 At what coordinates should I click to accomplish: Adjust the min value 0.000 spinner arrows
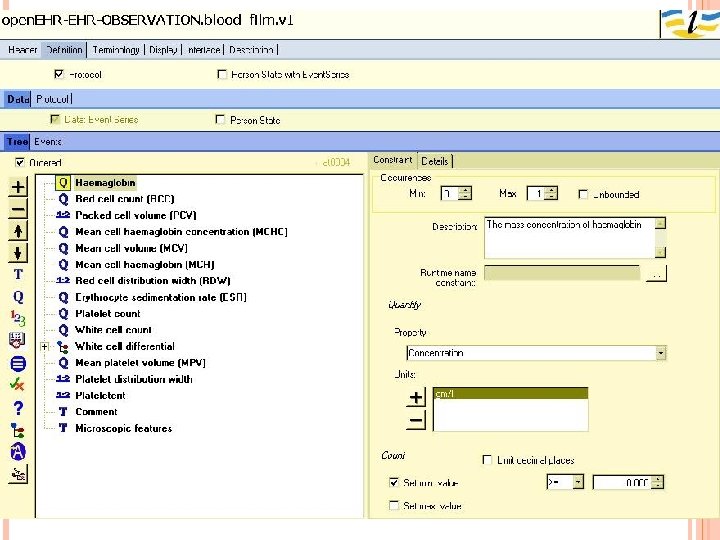click(x=658, y=482)
